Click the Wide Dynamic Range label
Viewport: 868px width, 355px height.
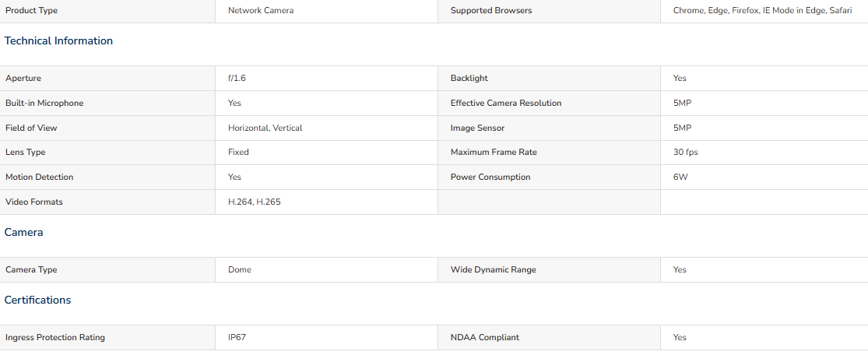click(494, 269)
